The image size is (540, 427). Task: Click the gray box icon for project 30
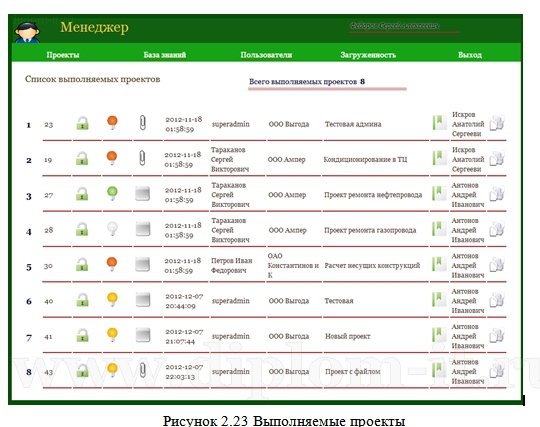coord(143,264)
